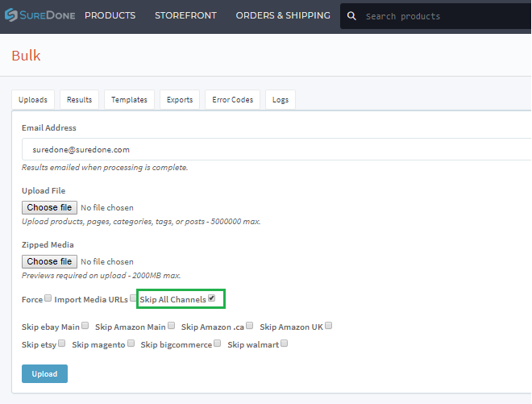Check Skip Amazon UK checkbox
The width and height of the screenshot is (532, 404).
tap(328, 326)
